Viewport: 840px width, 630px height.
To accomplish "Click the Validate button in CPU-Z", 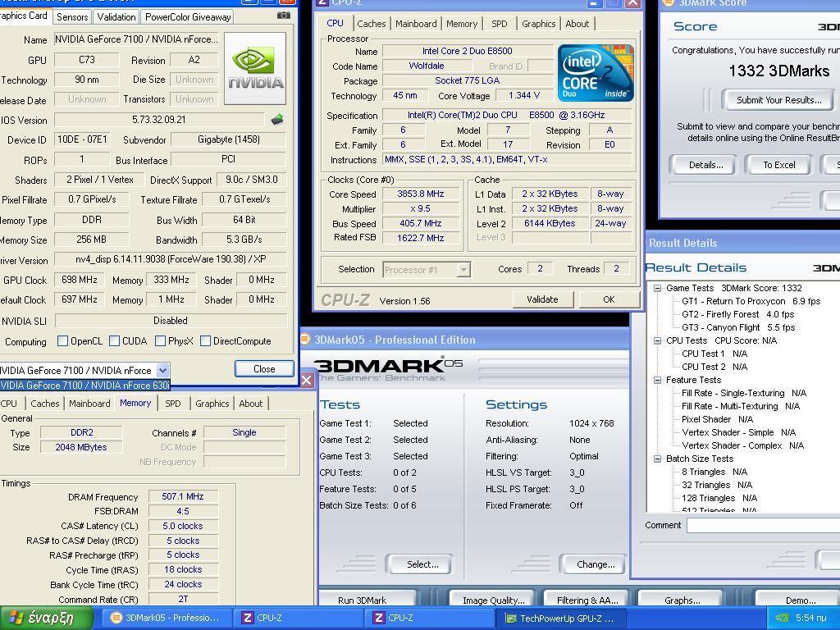I will (542, 299).
